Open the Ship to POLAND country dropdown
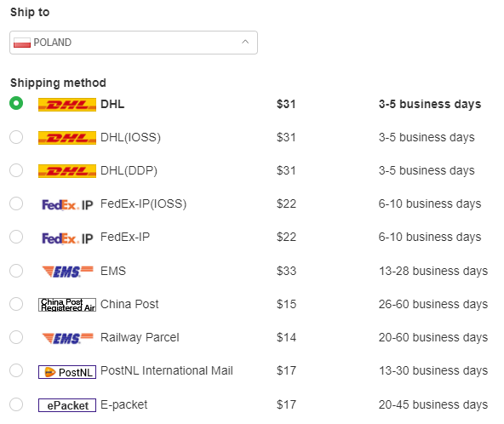Image resolution: width=504 pixels, height=424 pixels. pos(134,43)
